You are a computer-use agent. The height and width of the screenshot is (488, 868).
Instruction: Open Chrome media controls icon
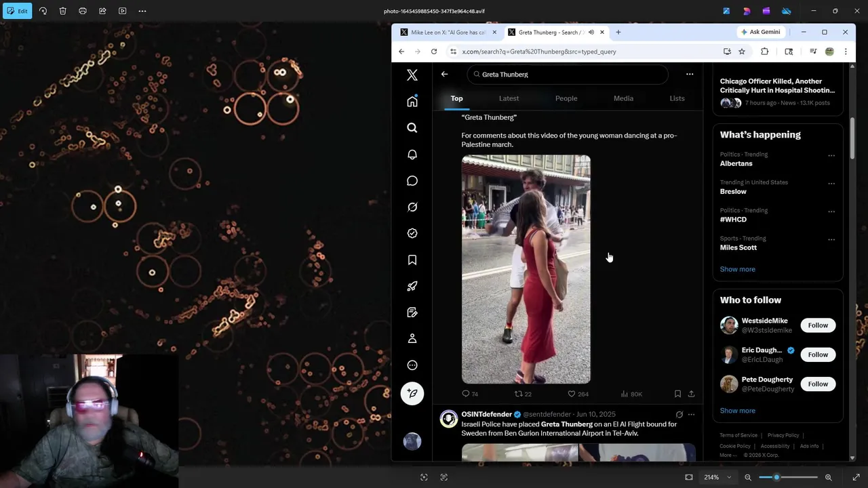pyautogui.click(x=812, y=52)
